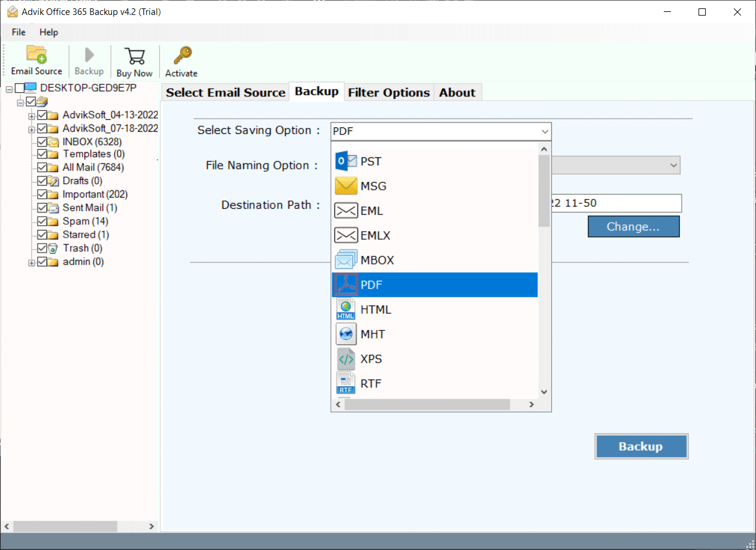This screenshot has height=550, width=756.
Task: Uncheck the Sent Mail (1) checkbox
Action: click(42, 208)
